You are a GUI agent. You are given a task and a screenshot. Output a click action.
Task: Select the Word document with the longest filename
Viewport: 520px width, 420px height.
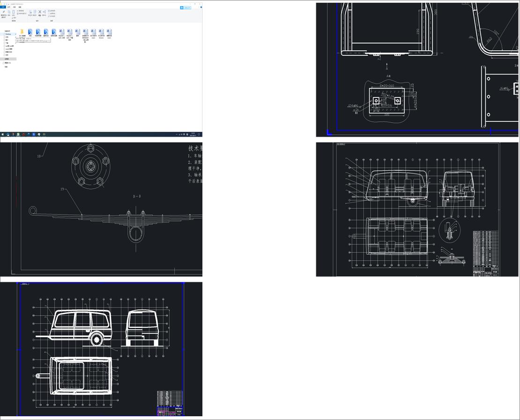click(x=85, y=36)
